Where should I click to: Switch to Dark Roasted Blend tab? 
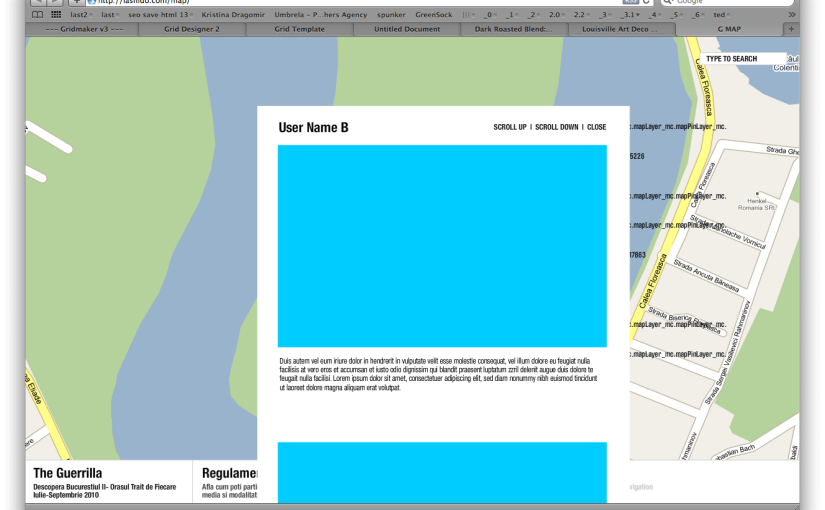(514, 29)
